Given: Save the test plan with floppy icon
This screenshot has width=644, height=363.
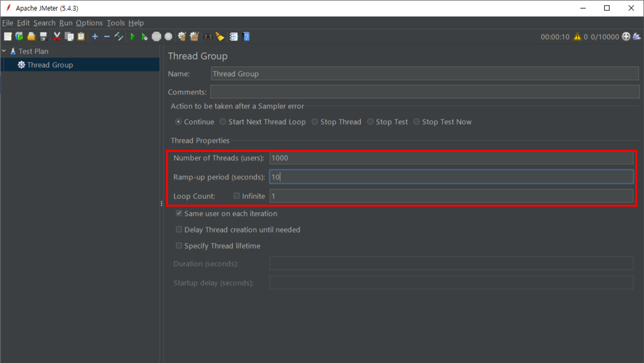Looking at the screenshot, I should (43, 36).
